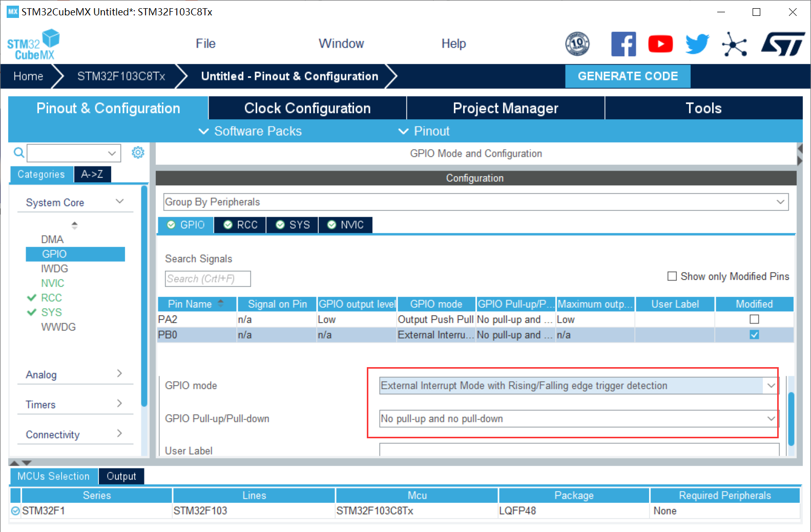Open the SYS configuration tab
The height and width of the screenshot is (532, 811).
point(293,225)
